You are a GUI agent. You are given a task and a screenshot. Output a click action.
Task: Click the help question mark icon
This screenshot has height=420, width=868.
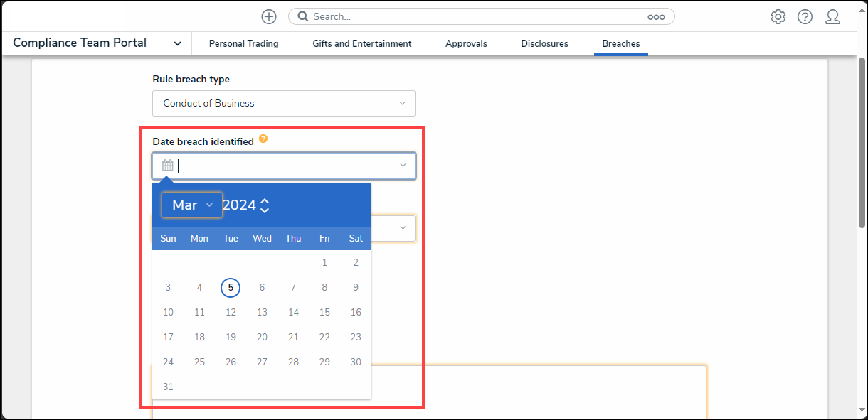point(805,17)
